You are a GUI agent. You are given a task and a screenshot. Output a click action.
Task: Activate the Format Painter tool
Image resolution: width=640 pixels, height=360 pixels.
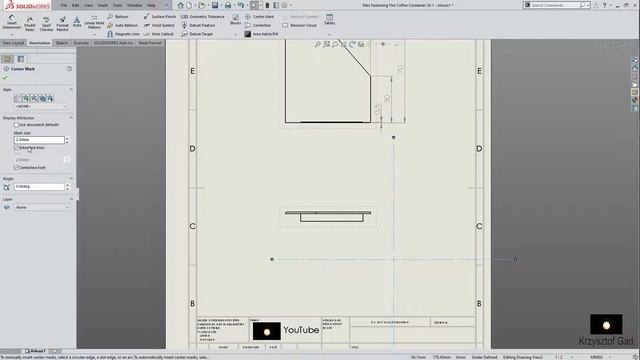pos(62,24)
